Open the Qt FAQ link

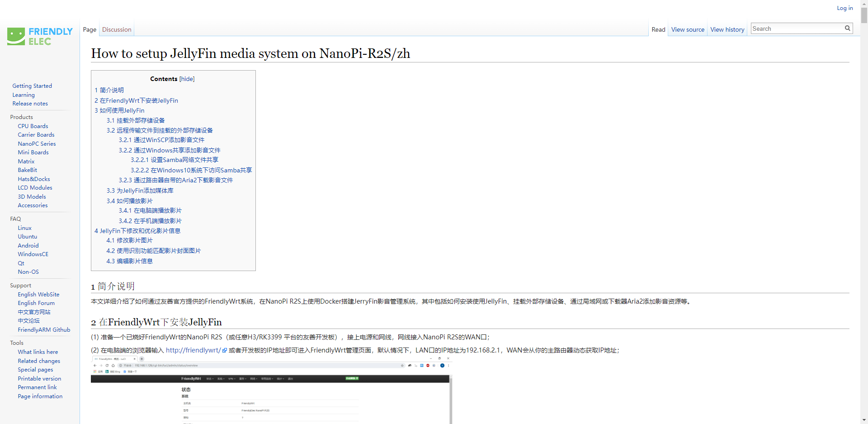[x=21, y=263]
